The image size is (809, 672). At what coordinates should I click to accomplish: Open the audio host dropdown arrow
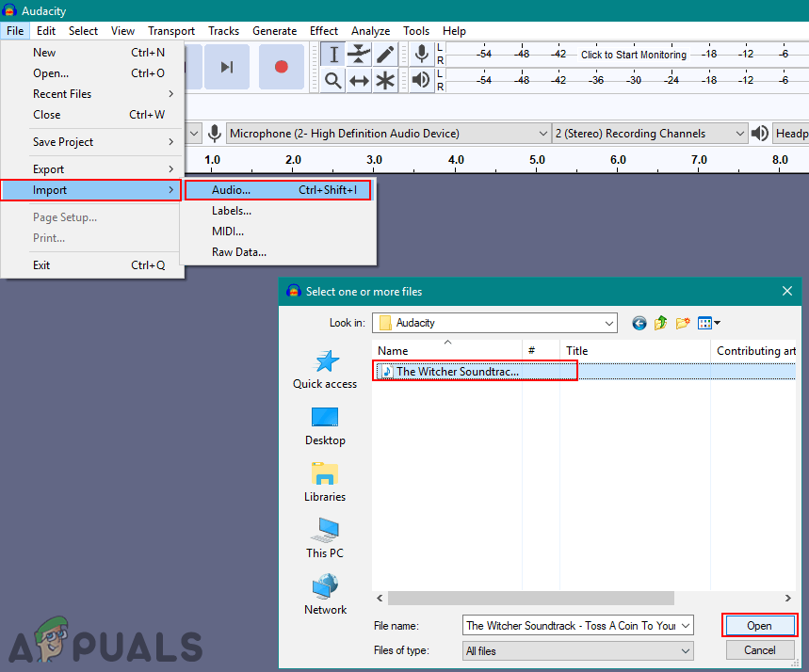coord(193,134)
